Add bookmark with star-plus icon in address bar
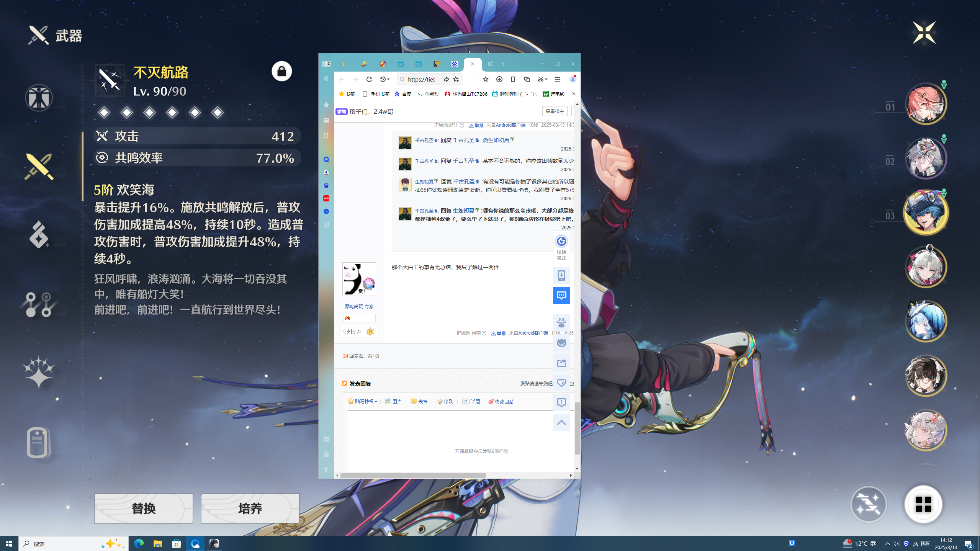 click(x=456, y=79)
